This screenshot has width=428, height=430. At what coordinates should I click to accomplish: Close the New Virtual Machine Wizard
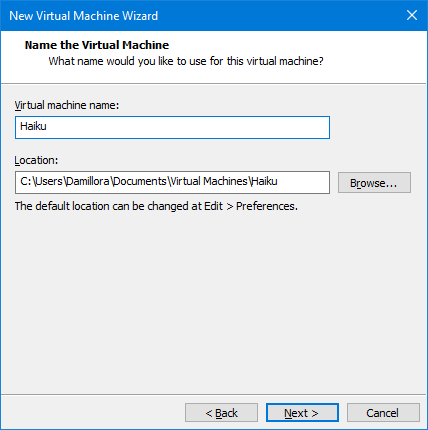(412, 15)
